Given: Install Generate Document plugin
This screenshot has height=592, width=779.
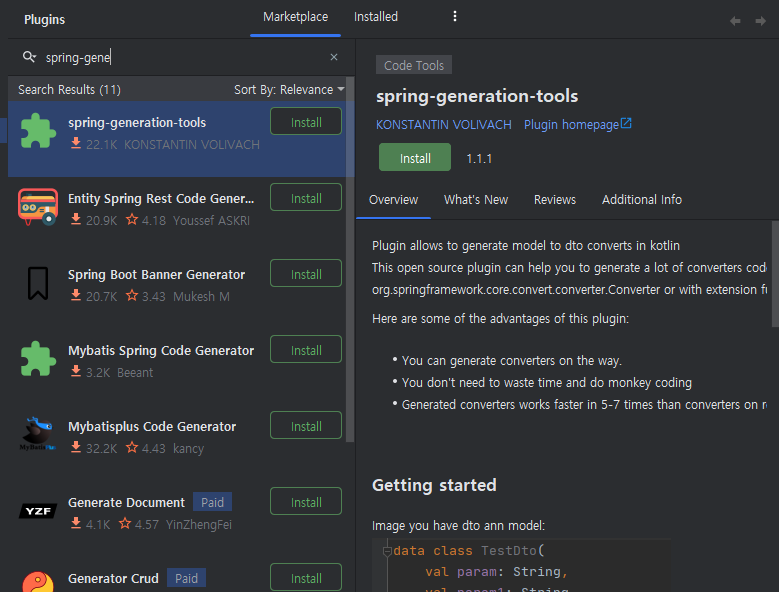Looking at the screenshot, I should (x=306, y=502).
